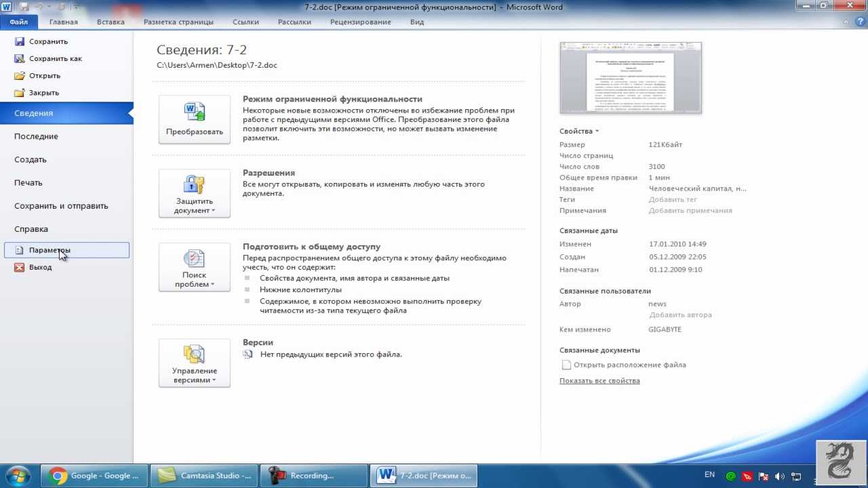Click the document preview thumbnail
Viewport: 868px width, 488px height.
[x=631, y=77]
